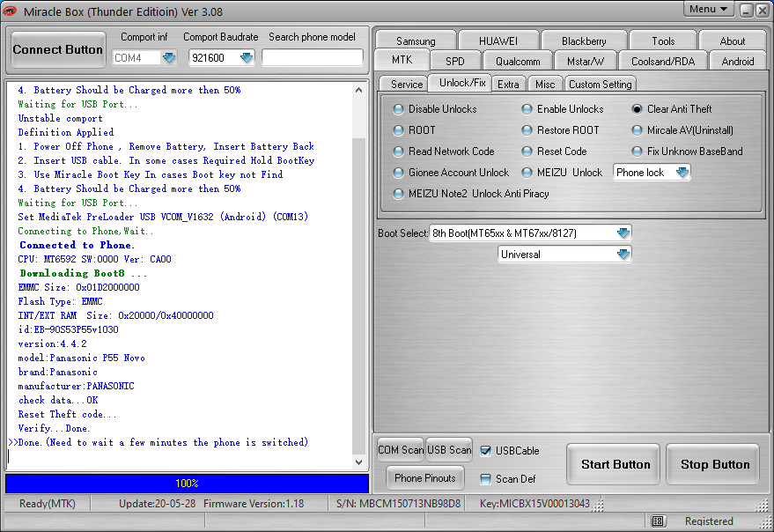Go to the Android tab
This screenshot has height=532, width=774.
pos(738,62)
